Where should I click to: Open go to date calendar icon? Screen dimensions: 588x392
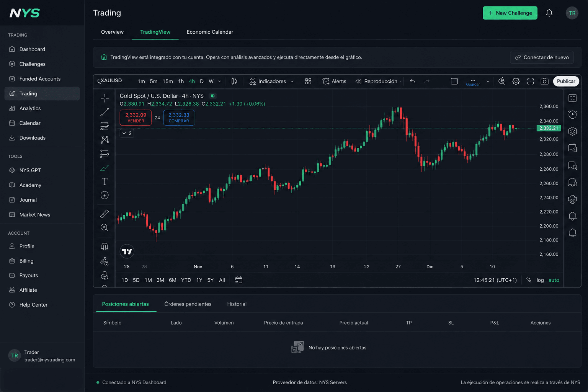point(239,280)
